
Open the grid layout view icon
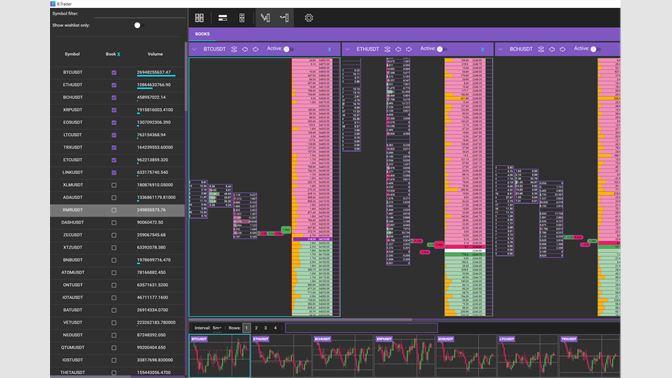point(199,18)
